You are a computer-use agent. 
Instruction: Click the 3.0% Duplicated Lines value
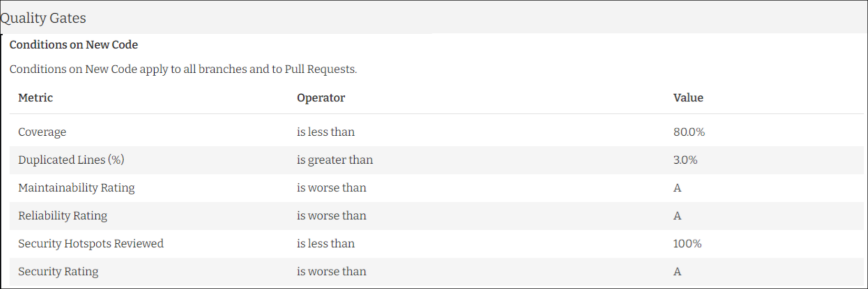click(685, 159)
